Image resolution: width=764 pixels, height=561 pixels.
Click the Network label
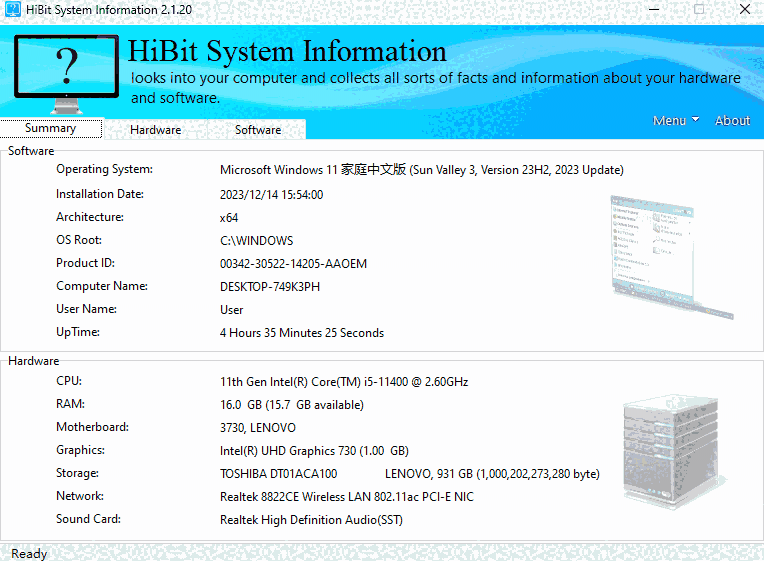pyautogui.click(x=80, y=496)
